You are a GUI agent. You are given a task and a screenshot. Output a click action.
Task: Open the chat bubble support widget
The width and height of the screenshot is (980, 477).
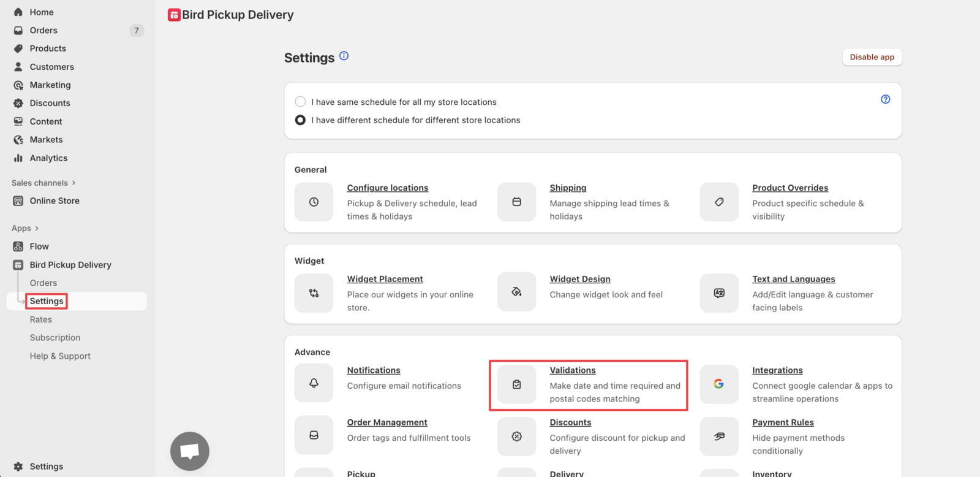click(190, 451)
